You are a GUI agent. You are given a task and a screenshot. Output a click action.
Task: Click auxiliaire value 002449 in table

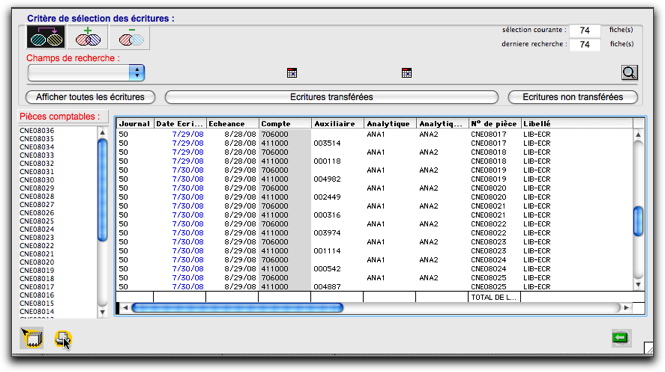coord(327,197)
